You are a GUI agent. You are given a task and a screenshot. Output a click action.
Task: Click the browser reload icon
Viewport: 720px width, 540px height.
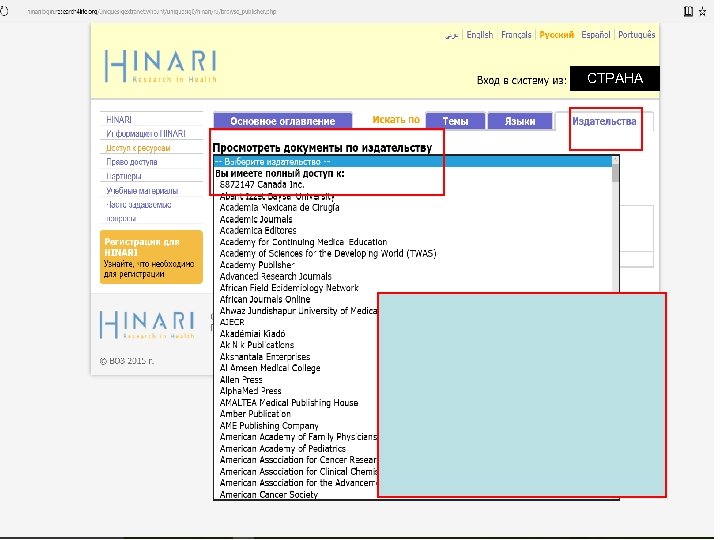[4, 11]
